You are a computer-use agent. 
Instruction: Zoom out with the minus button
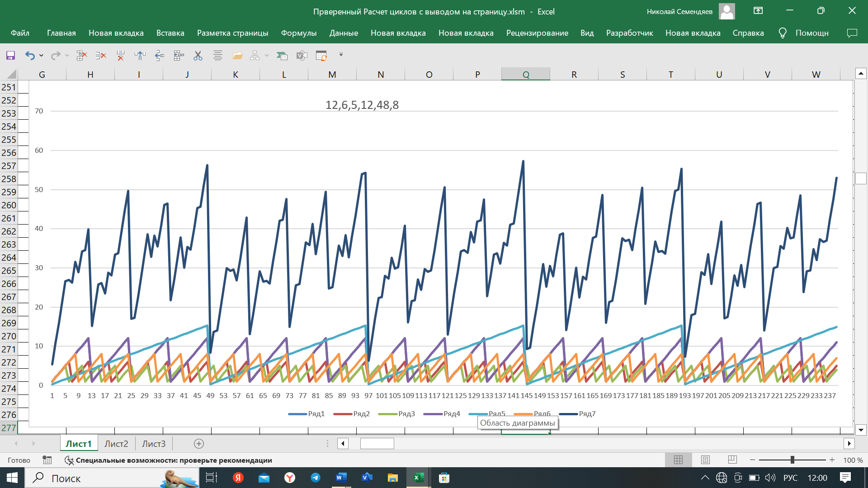coord(752,460)
